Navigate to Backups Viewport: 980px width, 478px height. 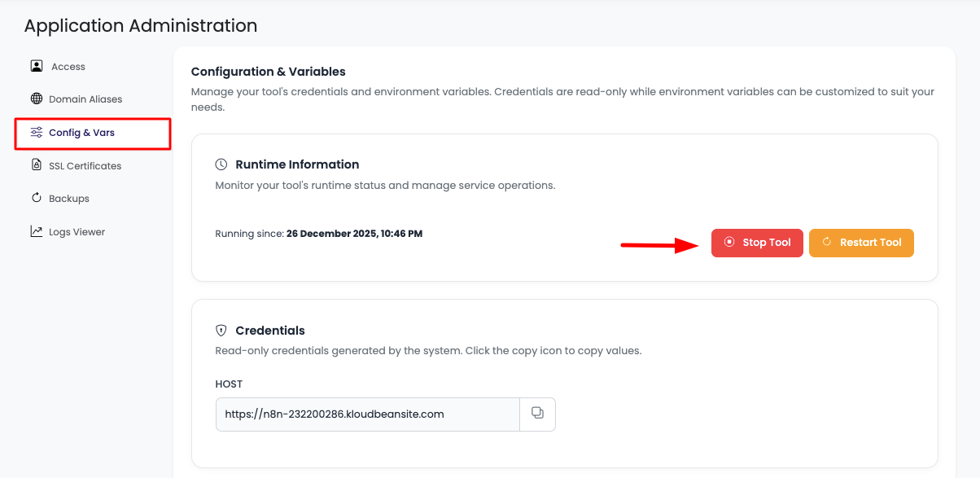point(69,199)
